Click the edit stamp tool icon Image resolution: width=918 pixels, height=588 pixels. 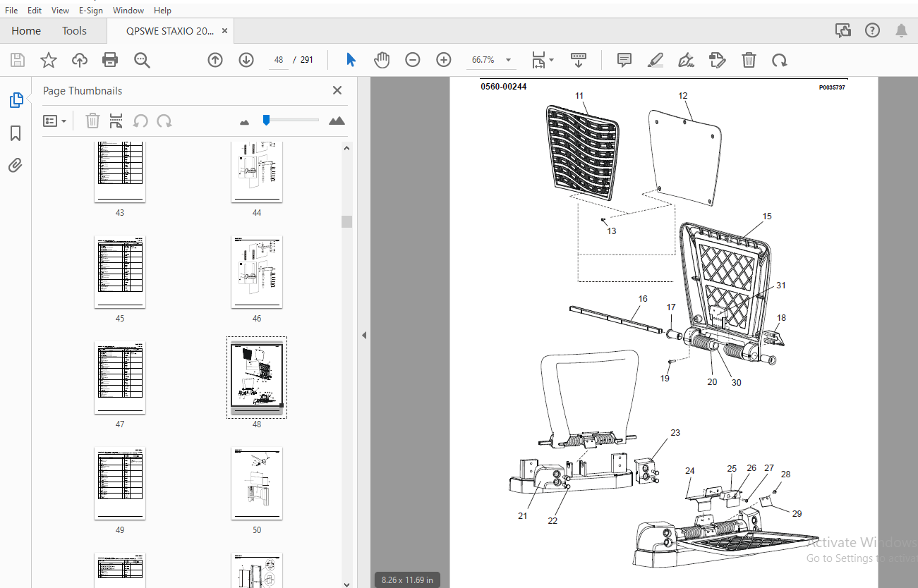coord(718,60)
